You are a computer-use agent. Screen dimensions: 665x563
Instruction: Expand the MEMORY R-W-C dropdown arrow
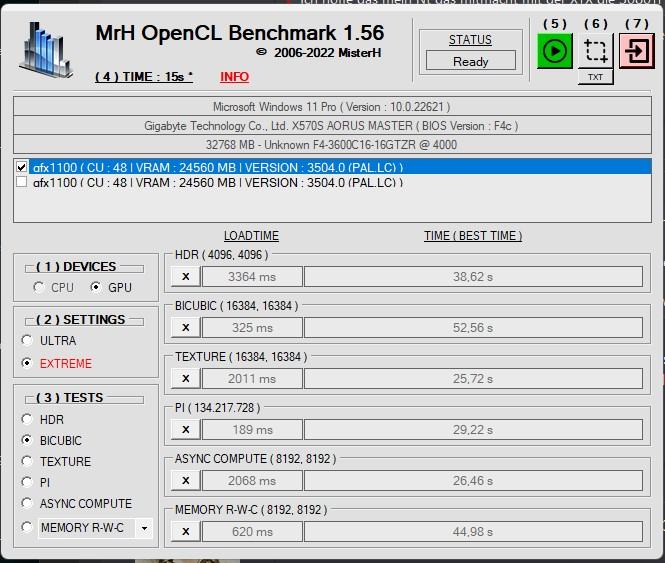(144, 528)
